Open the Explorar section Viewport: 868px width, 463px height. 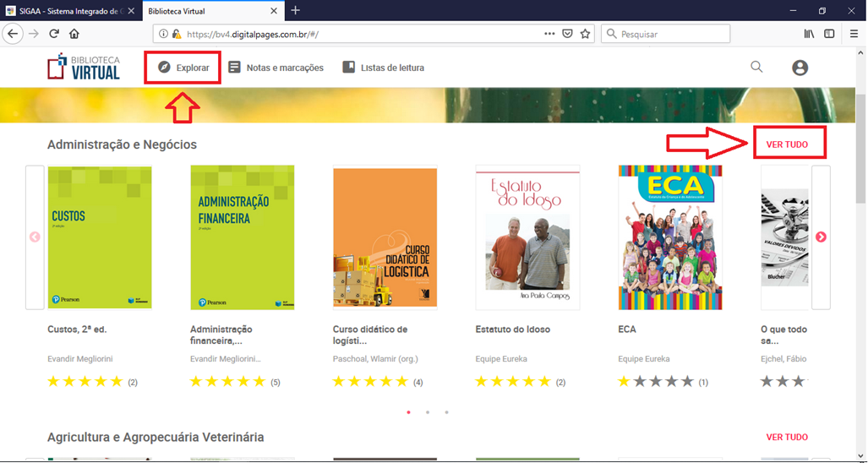click(x=183, y=68)
